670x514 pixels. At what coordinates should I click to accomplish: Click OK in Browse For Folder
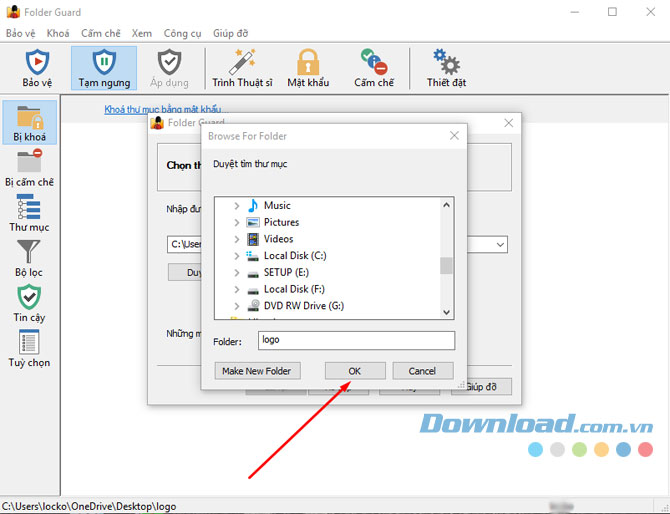pyautogui.click(x=355, y=371)
